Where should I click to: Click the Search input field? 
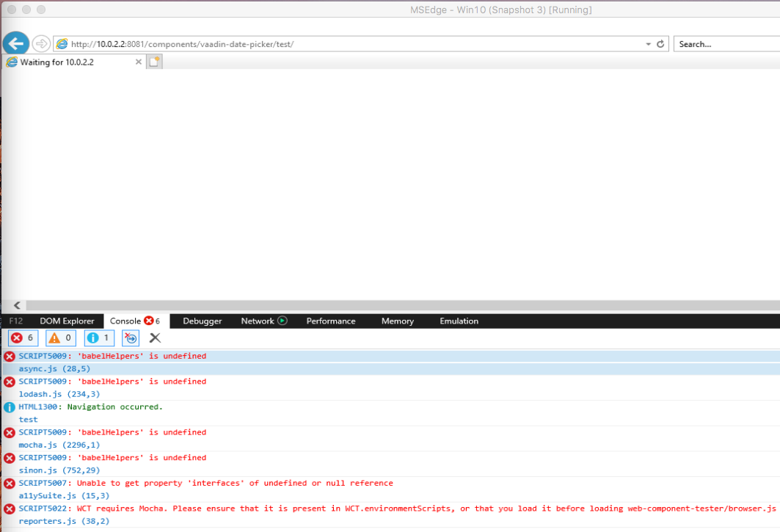tap(726, 43)
